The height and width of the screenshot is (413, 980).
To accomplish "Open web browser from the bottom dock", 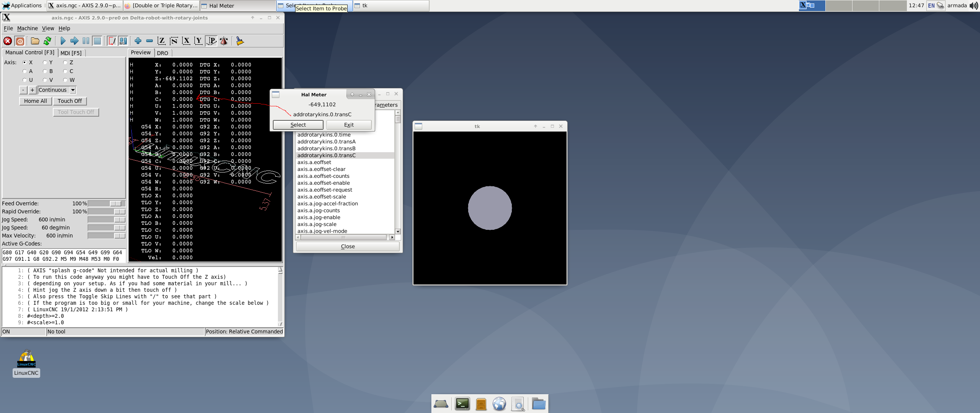I will (499, 404).
